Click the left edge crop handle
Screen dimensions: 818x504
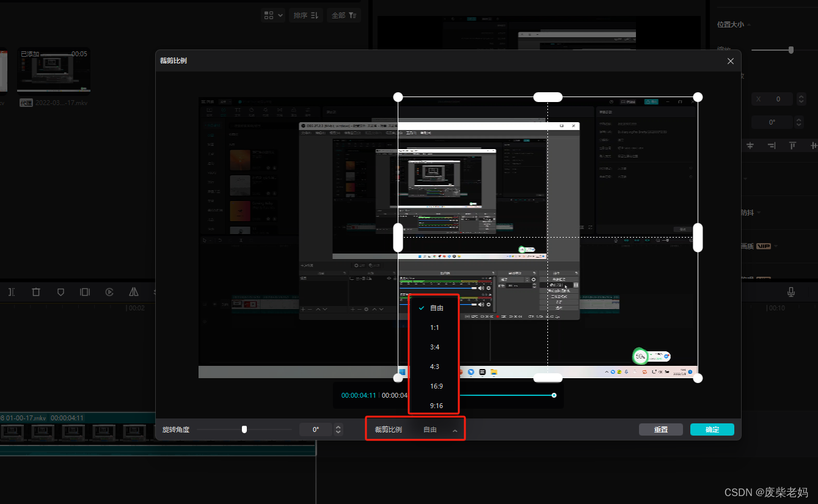(x=398, y=238)
